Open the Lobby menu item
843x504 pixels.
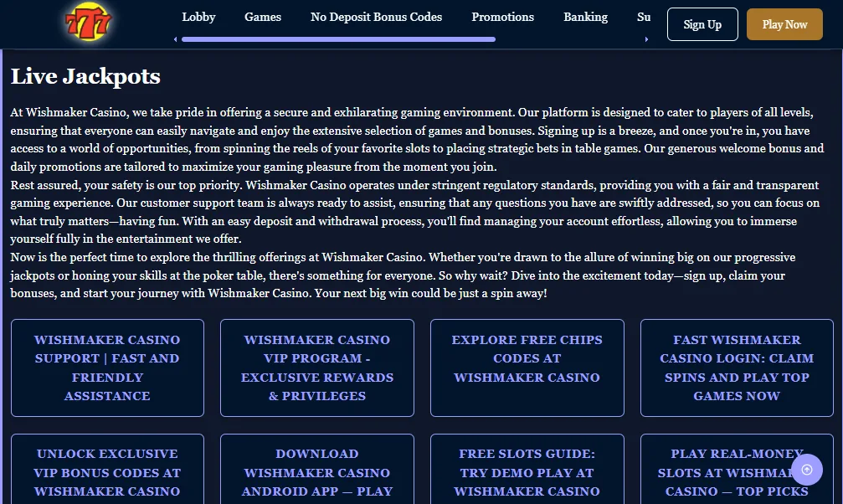coord(198,17)
